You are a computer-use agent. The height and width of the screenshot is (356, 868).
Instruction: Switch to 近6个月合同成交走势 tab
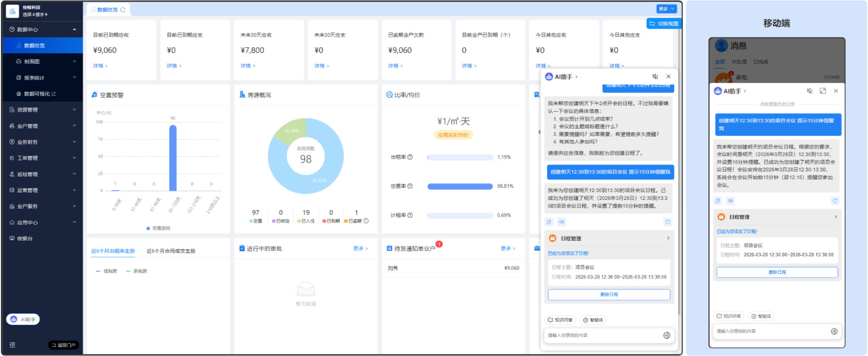pos(171,251)
